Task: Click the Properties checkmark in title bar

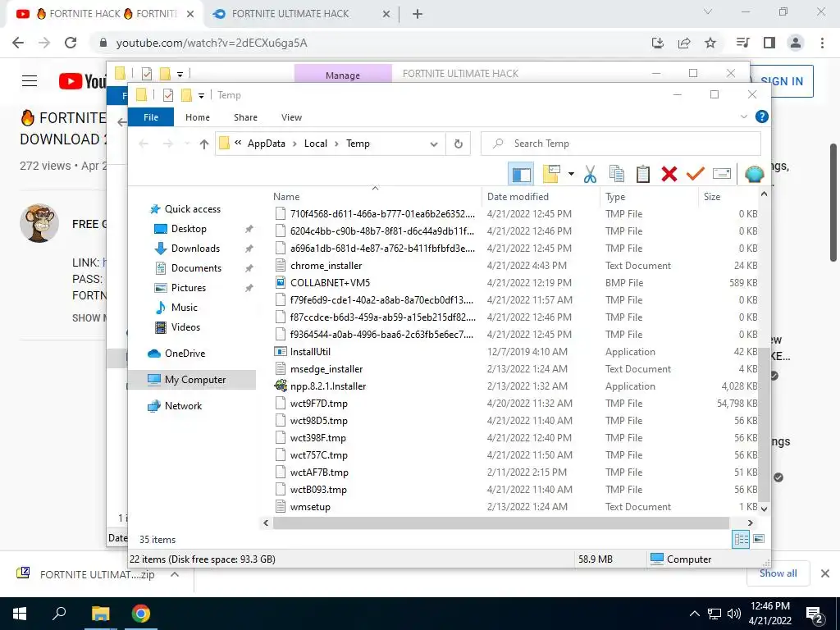Action: pos(167,95)
